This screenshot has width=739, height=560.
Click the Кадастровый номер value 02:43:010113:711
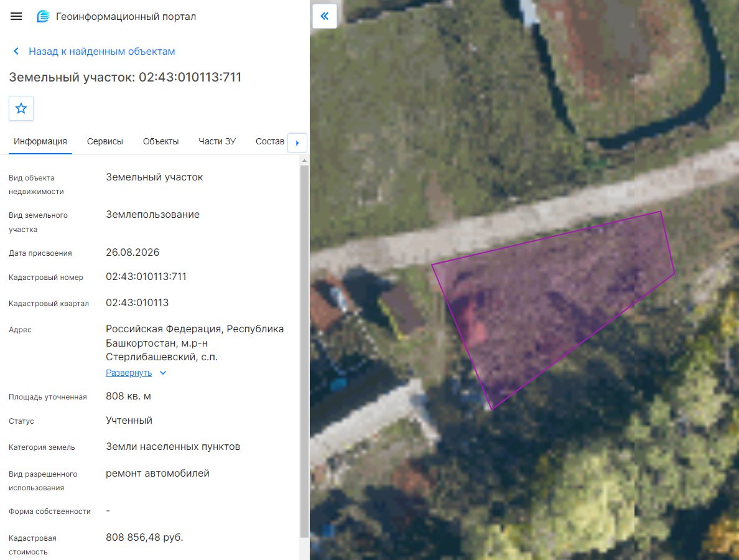coord(146,277)
